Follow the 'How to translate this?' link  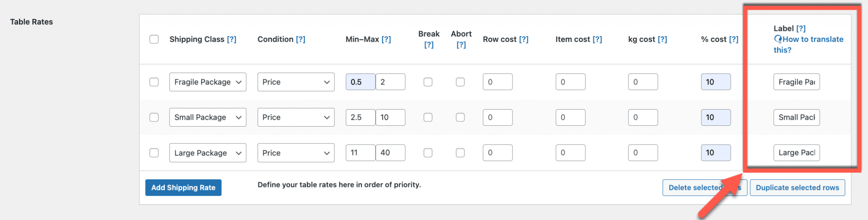coord(808,45)
